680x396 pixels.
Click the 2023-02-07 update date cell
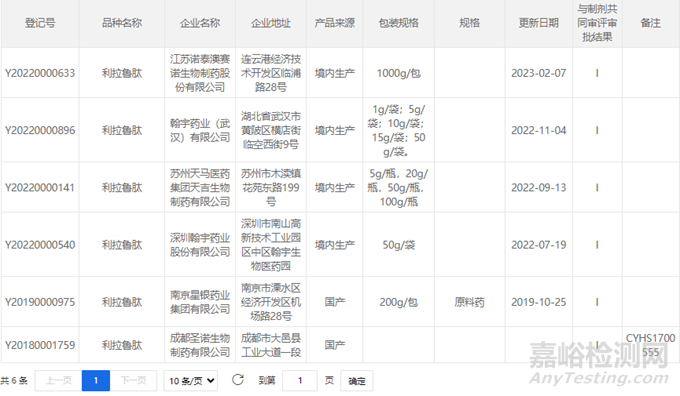click(539, 73)
